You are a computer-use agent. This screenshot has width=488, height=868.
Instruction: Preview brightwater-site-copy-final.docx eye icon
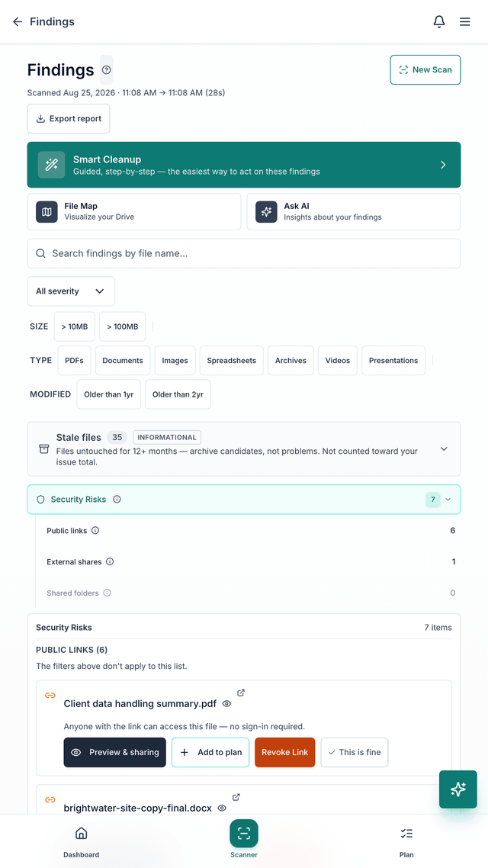coord(222,809)
